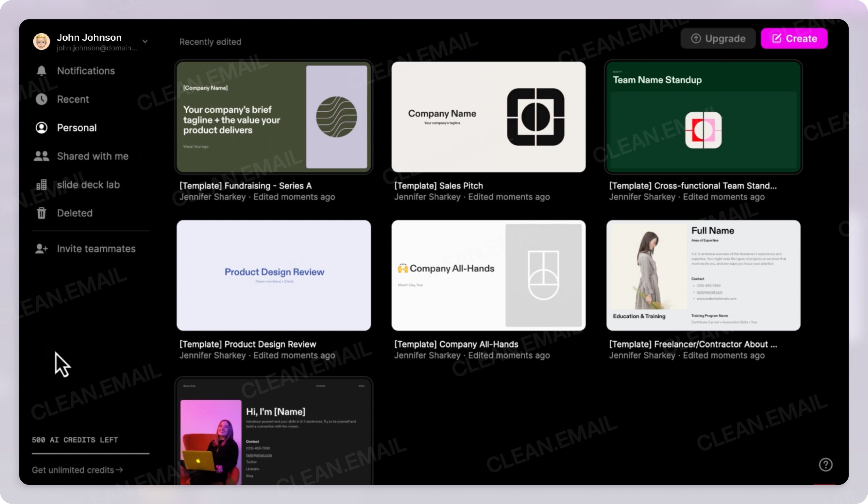
Task: Select the Company All-Hands template title
Action: click(x=456, y=344)
